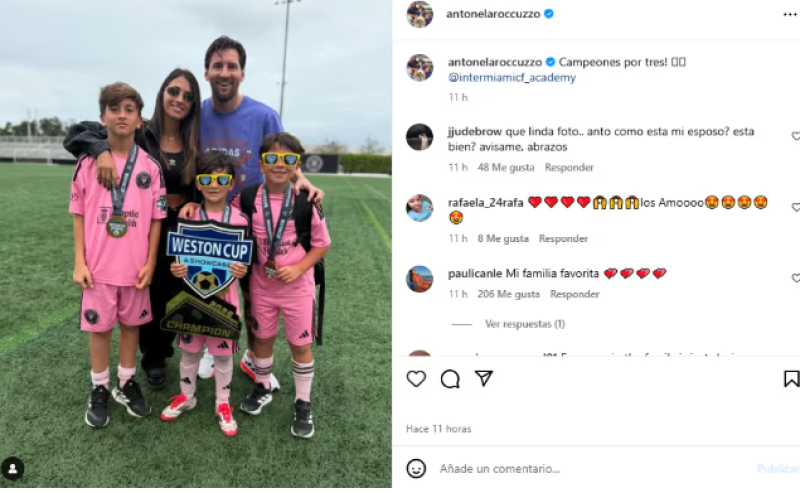Like rafaela_24rafa's comment with heart
The image size is (800, 493).
tap(795, 207)
